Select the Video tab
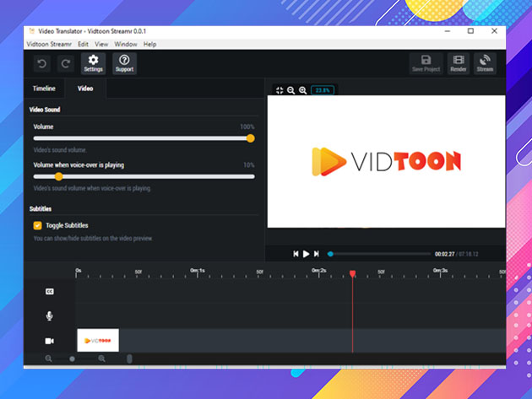 pyautogui.click(x=85, y=89)
